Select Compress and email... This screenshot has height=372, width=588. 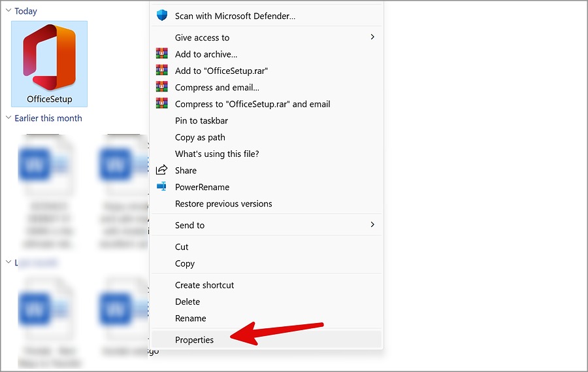pyautogui.click(x=267, y=87)
